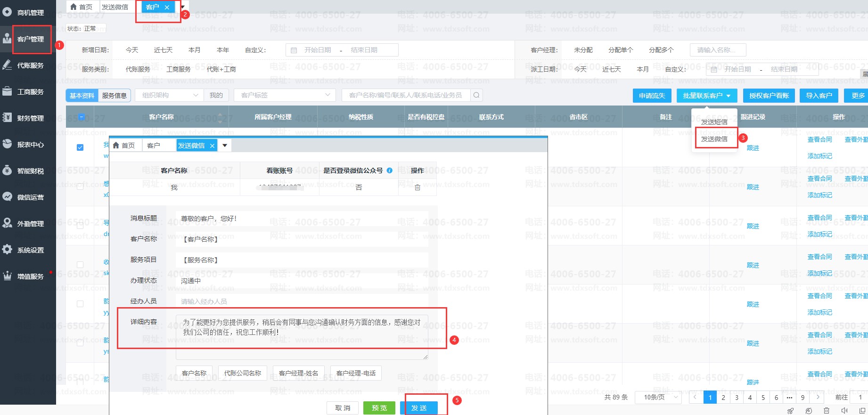Uncheck the first customer row checkbox
Image resolution: width=868 pixels, height=415 pixels.
(80, 147)
